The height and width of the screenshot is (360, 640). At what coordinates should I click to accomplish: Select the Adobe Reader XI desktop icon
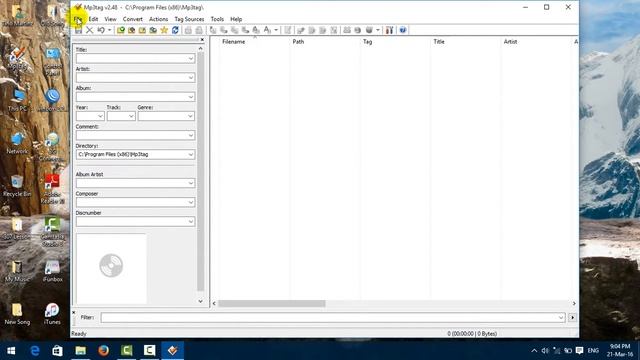(52, 189)
